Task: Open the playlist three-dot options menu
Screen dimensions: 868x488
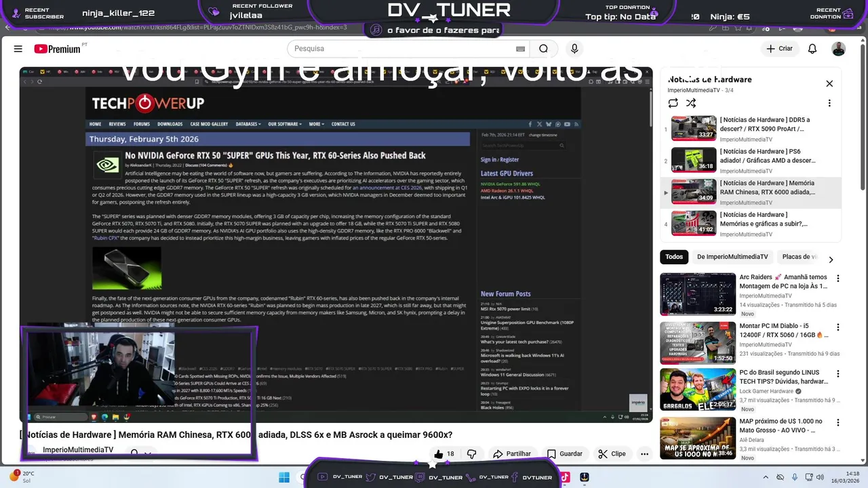Action: coord(829,103)
